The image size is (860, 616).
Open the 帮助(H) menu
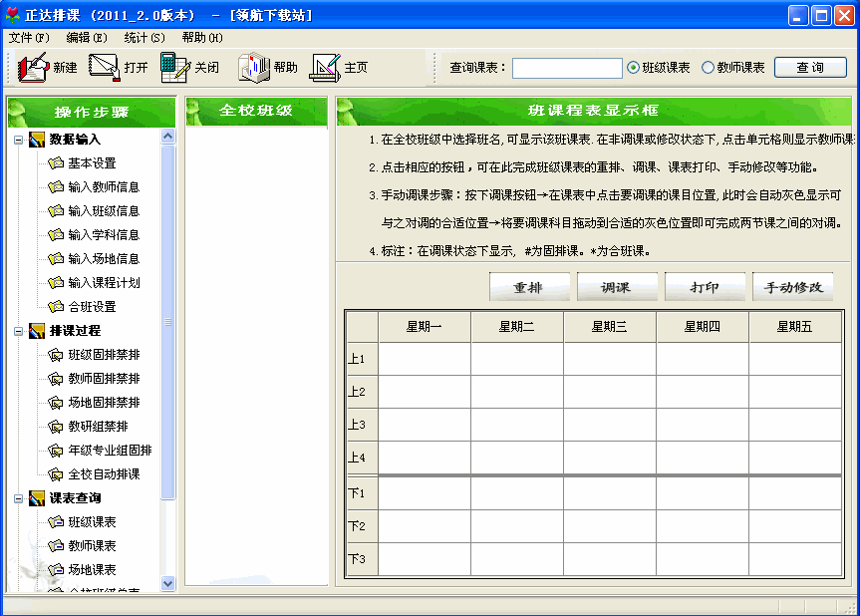pos(202,37)
